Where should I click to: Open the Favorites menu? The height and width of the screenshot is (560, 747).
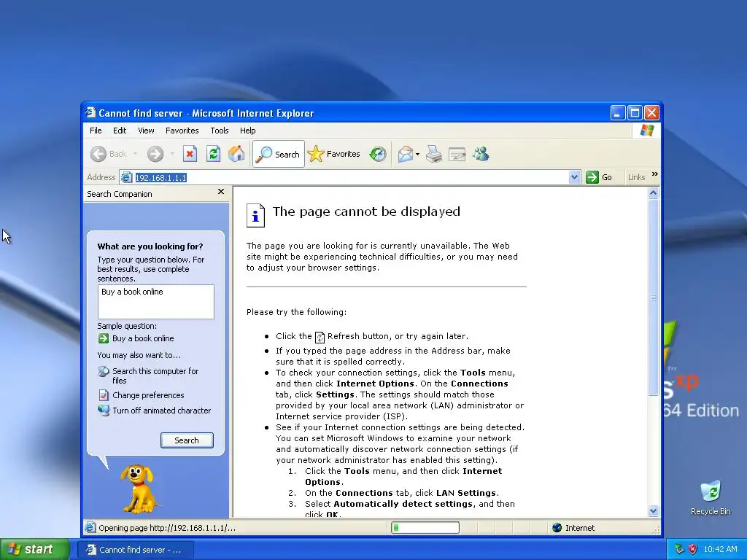click(182, 131)
